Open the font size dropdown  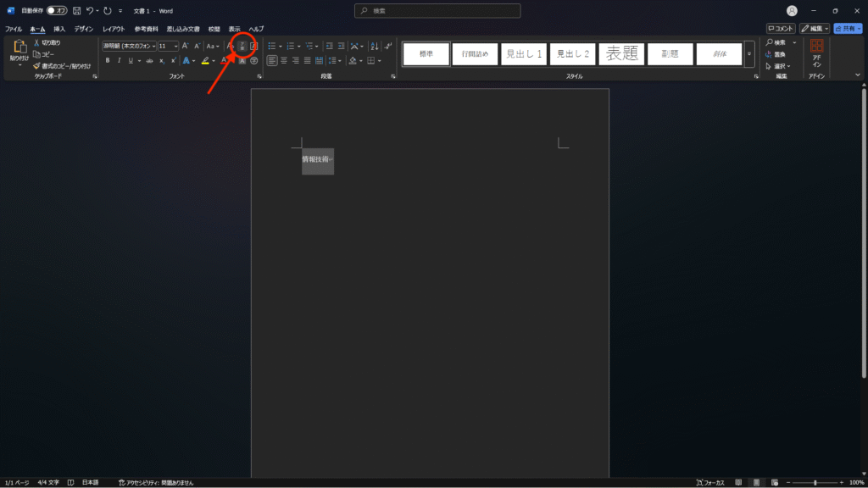click(175, 46)
